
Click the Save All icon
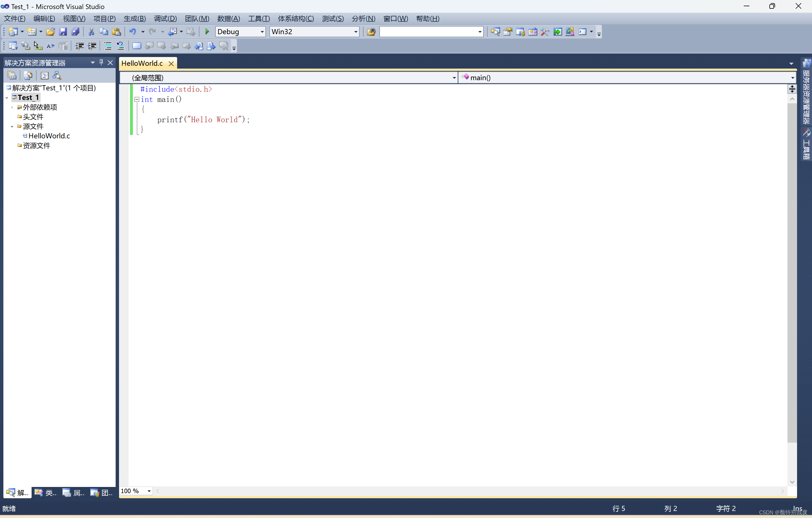click(75, 32)
